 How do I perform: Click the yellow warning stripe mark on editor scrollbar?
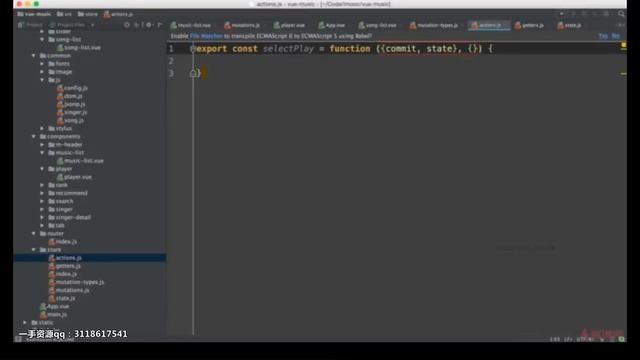click(x=623, y=73)
